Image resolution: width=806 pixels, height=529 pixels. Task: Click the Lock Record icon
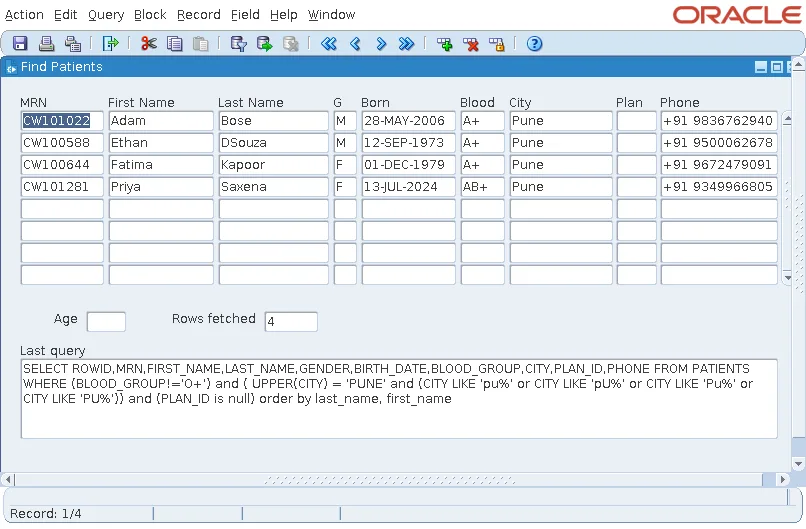(497, 44)
